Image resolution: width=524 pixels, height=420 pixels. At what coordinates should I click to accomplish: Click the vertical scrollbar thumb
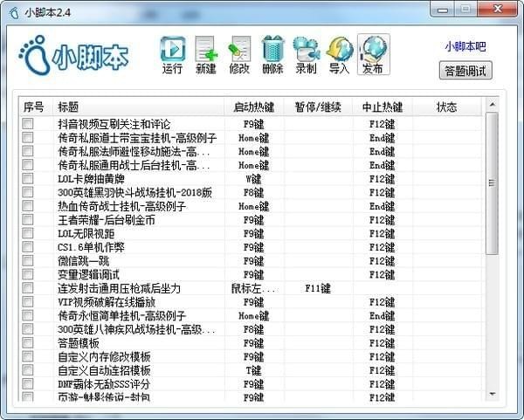coord(492,183)
